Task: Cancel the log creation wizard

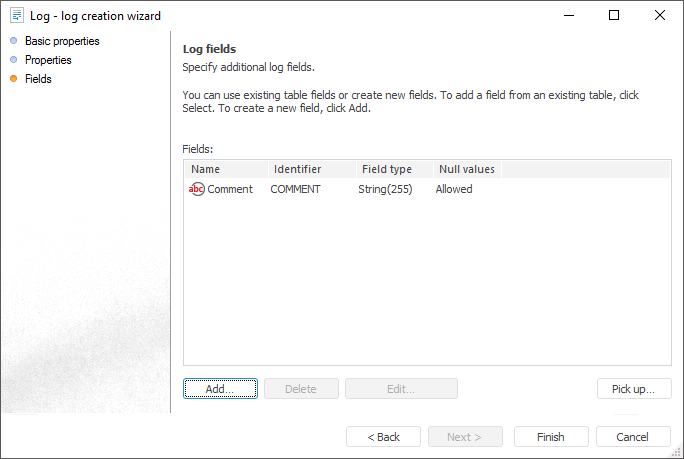Action: coord(633,437)
